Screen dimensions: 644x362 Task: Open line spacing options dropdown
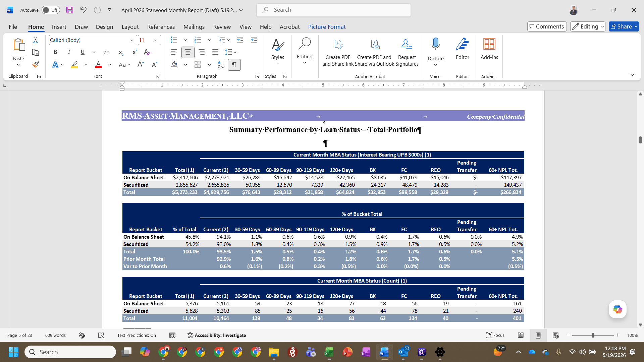pyautogui.click(x=235, y=52)
